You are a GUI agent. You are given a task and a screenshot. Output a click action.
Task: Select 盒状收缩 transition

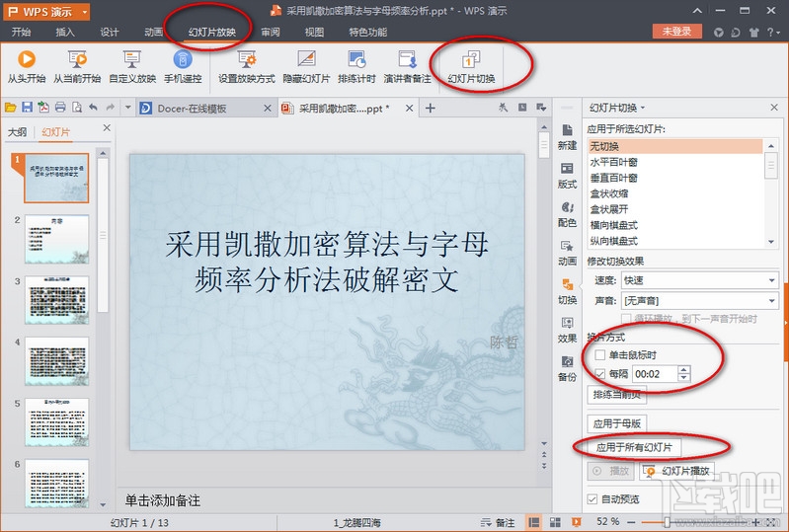tap(675, 193)
